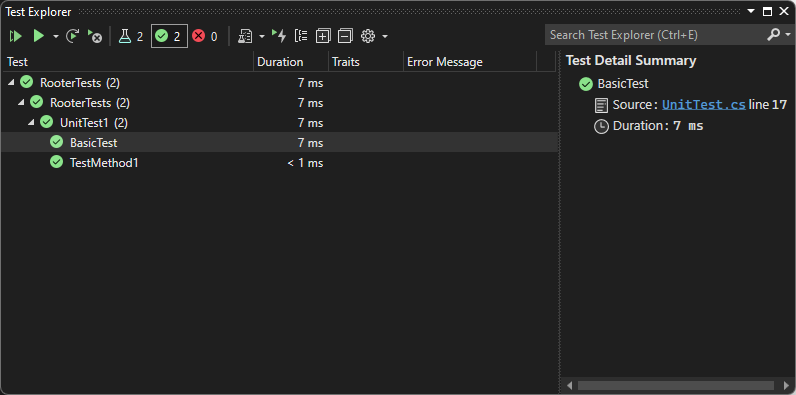796x395 pixels.
Task: Toggle the total tests flask filter
Action: [131, 36]
